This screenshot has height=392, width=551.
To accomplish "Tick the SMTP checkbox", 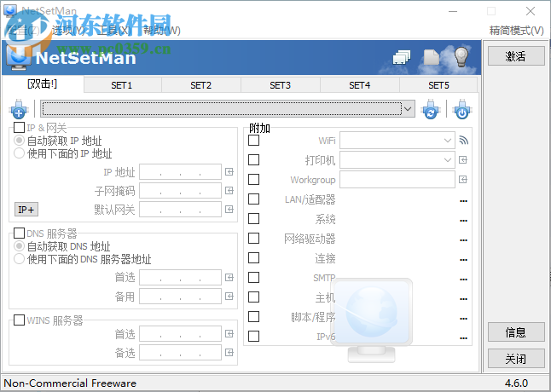I will coord(253,278).
